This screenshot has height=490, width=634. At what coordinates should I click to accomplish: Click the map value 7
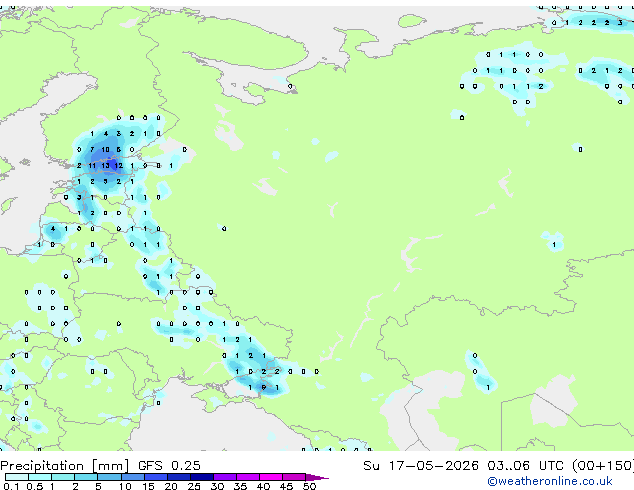point(92,150)
